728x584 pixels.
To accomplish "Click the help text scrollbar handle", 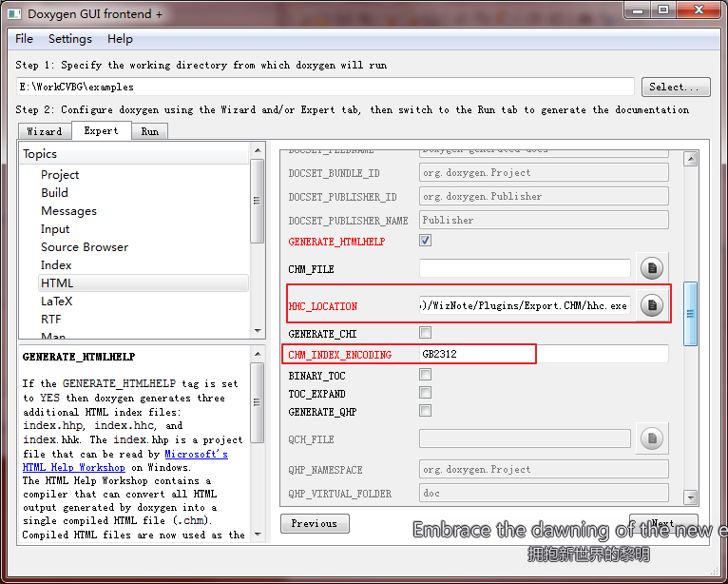I will 258,402.
